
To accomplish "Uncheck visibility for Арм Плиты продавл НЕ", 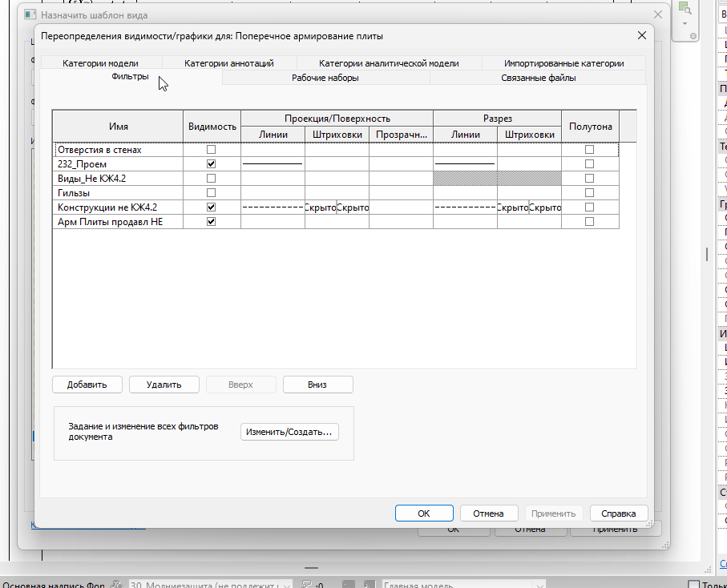I will pos(211,221).
